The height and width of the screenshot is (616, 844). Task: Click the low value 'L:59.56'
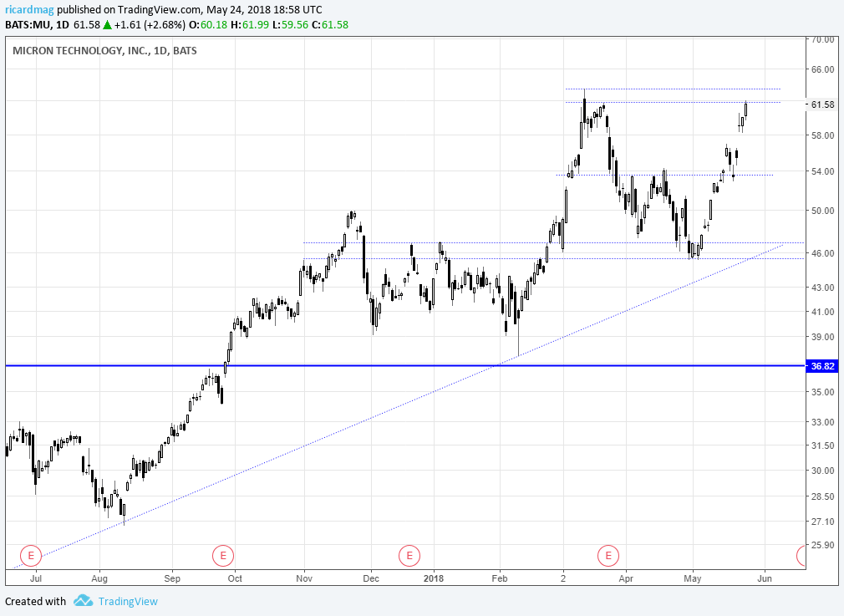pyautogui.click(x=290, y=25)
